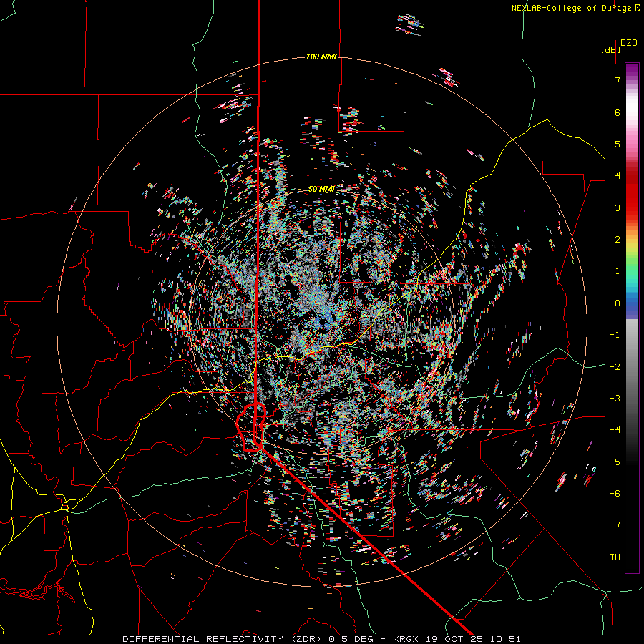Click the NEXLAB-College of DuPage label
644x644 pixels.
click(576, 8)
